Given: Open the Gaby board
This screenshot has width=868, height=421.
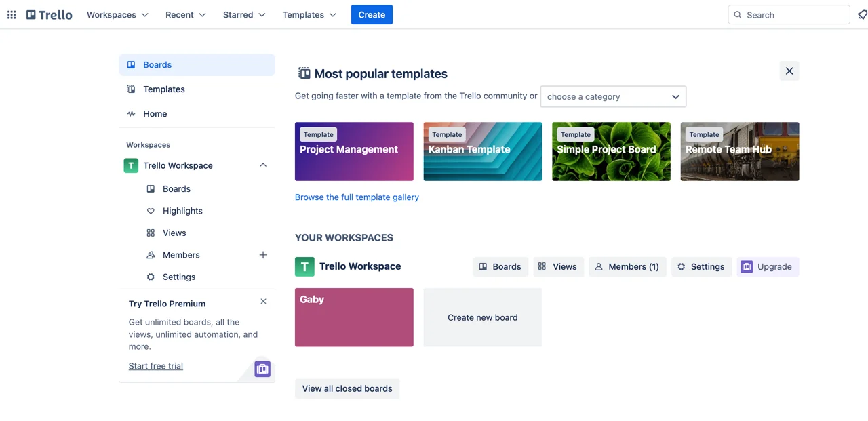Looking at the screenshot, I should [x=354, y=317].
